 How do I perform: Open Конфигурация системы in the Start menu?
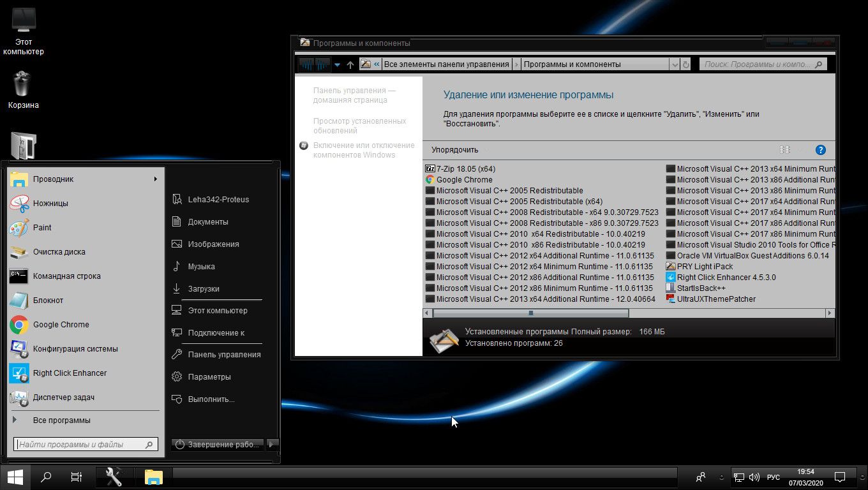click(x=86, y=349)
